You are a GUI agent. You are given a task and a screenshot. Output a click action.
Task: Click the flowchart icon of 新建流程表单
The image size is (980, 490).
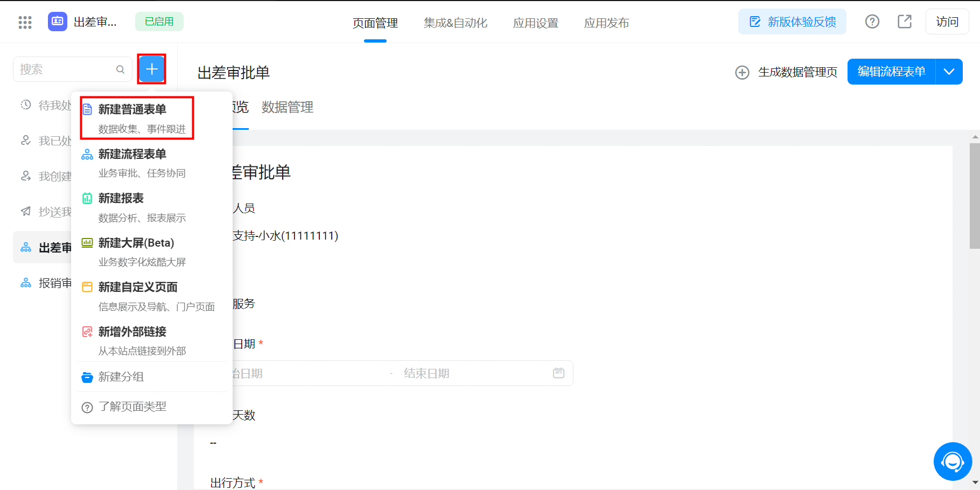click(x=87, y=155)
